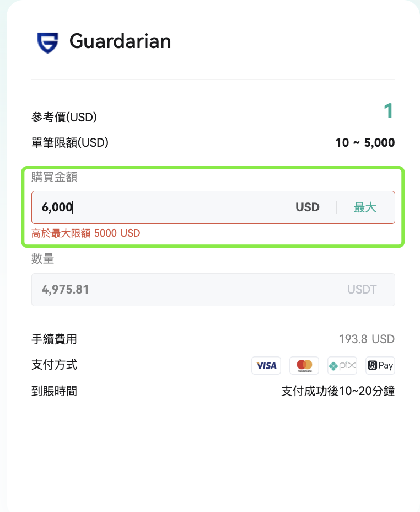Click the USDT label in quantity field

tap(362, 289)
